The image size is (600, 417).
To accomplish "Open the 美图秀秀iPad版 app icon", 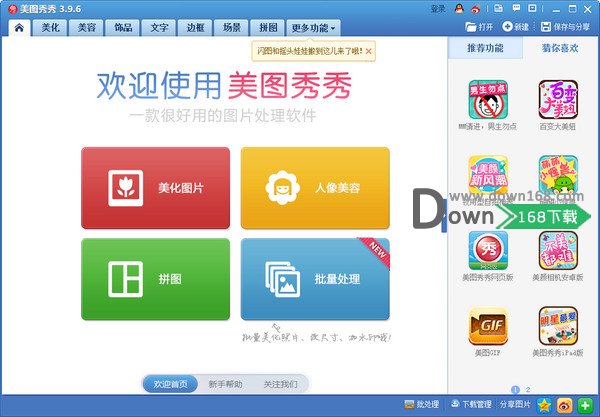I will [x=558, y=326].
